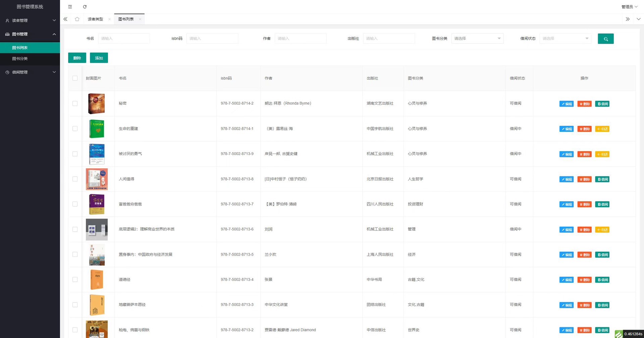The width and height of the screenshot is (644, 338).
Task: Open the 管理员 user dropdown
Action: (x=629, y=7)
